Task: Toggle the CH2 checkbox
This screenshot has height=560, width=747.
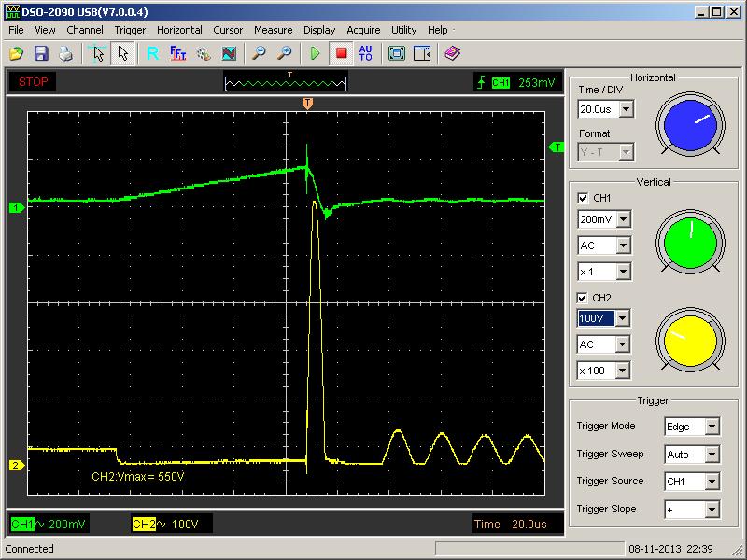Action: pyautogui.click(x=582, y=298)
